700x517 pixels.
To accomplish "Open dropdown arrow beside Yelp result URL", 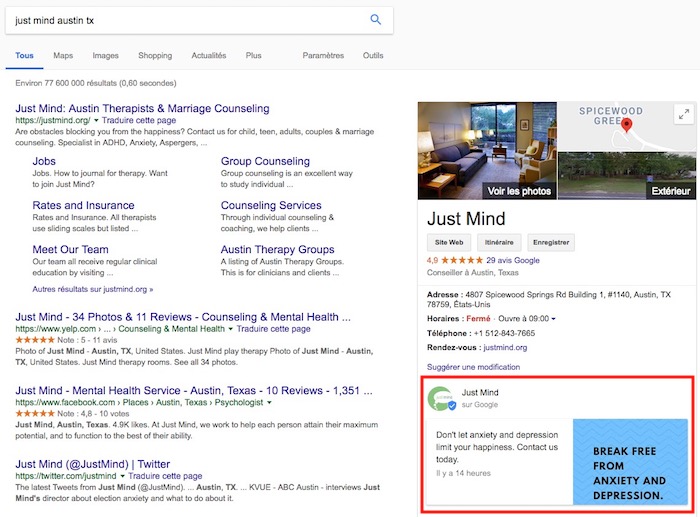I will [230, 329].
